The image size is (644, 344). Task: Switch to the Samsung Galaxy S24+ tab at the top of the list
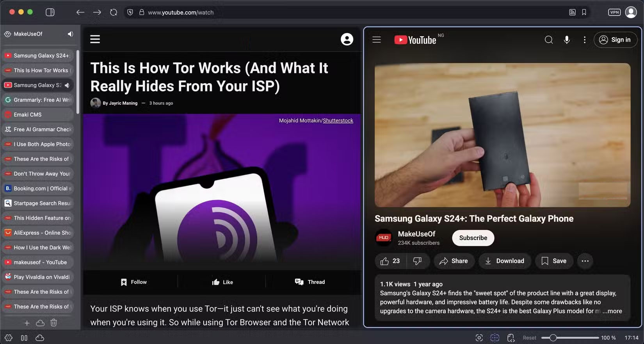[x=37, y=55]
